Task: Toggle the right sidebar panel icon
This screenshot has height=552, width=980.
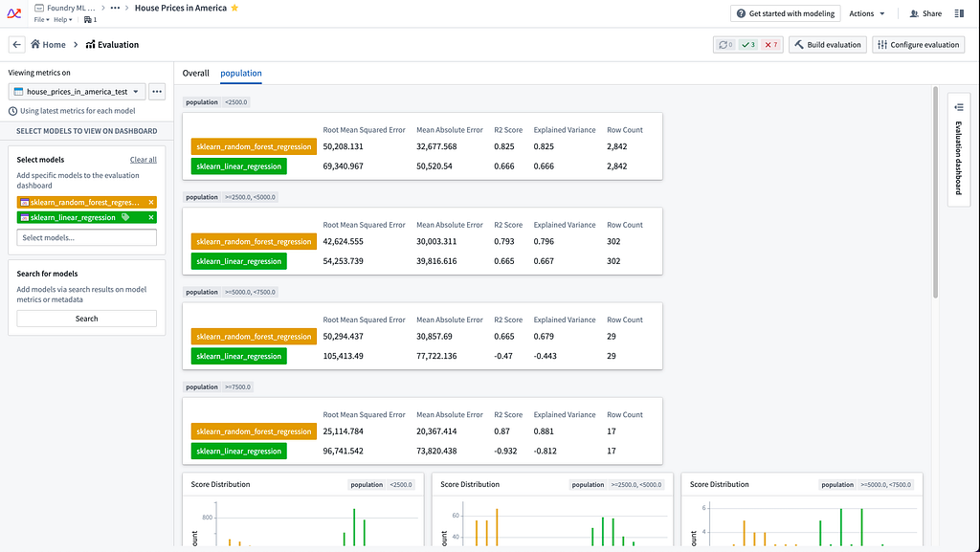Action: click(x=959, y=13)
